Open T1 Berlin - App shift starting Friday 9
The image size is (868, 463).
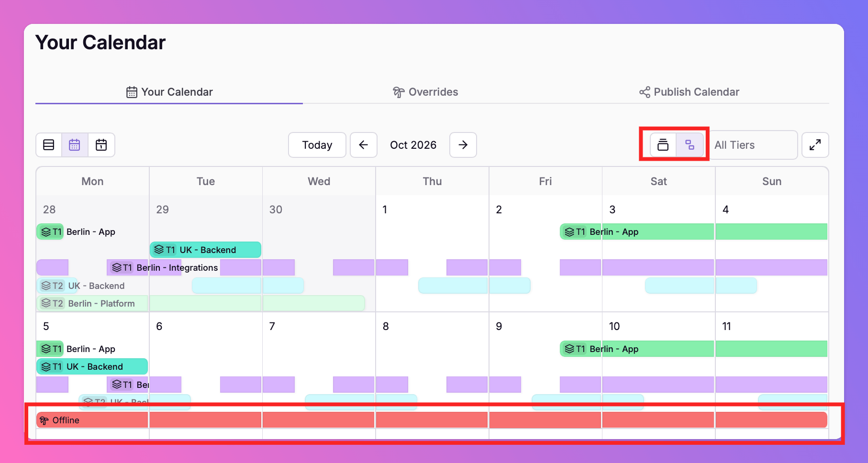693,349
